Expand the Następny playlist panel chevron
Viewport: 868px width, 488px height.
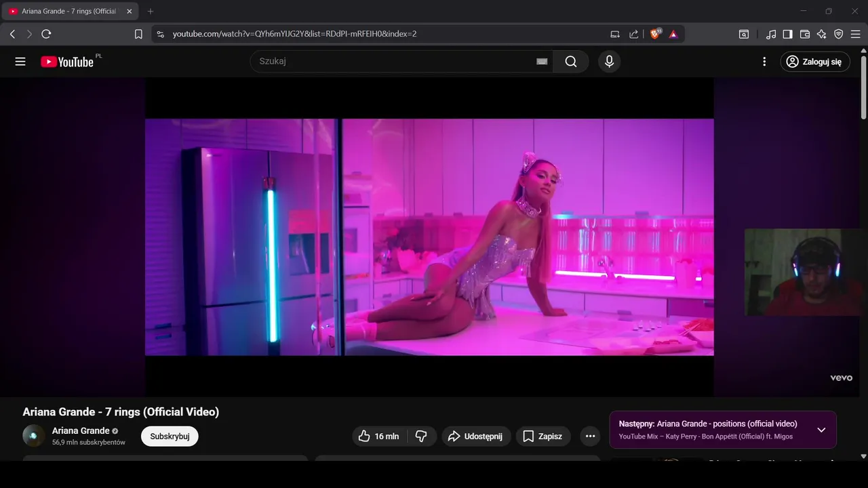(x=821, y=430)
